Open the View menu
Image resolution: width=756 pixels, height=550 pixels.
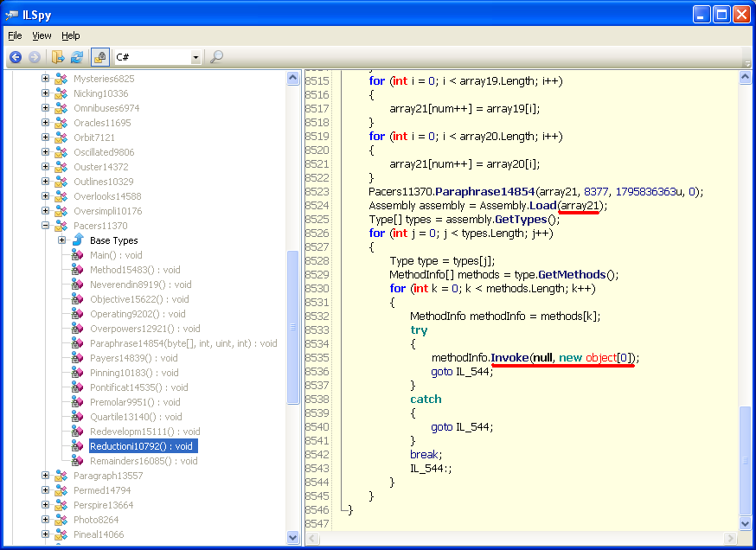42,35
